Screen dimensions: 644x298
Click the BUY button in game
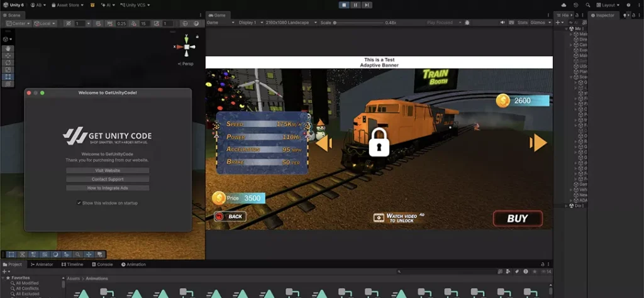[x=518, y=218]
